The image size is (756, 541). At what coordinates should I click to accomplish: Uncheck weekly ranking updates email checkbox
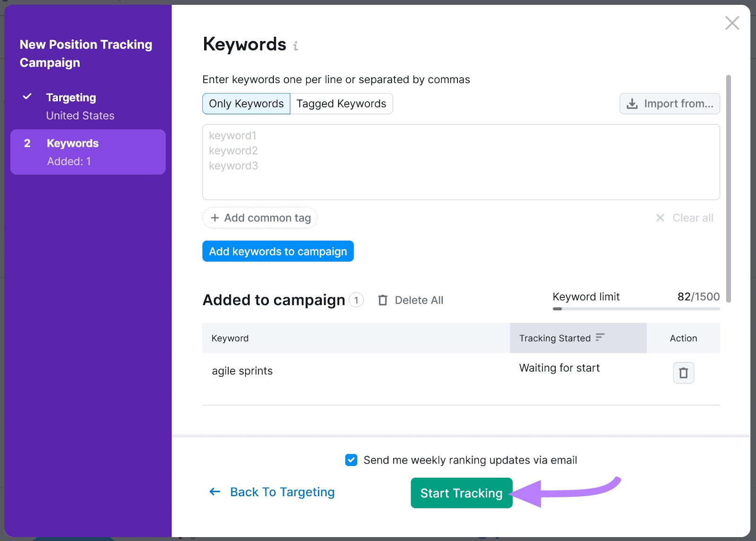point(351,460)
